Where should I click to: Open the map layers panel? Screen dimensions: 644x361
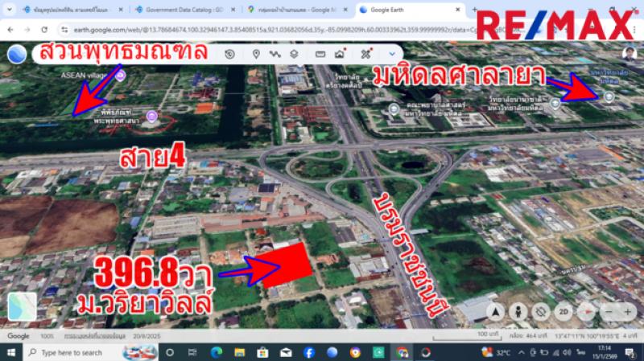(x=294, y=54)
